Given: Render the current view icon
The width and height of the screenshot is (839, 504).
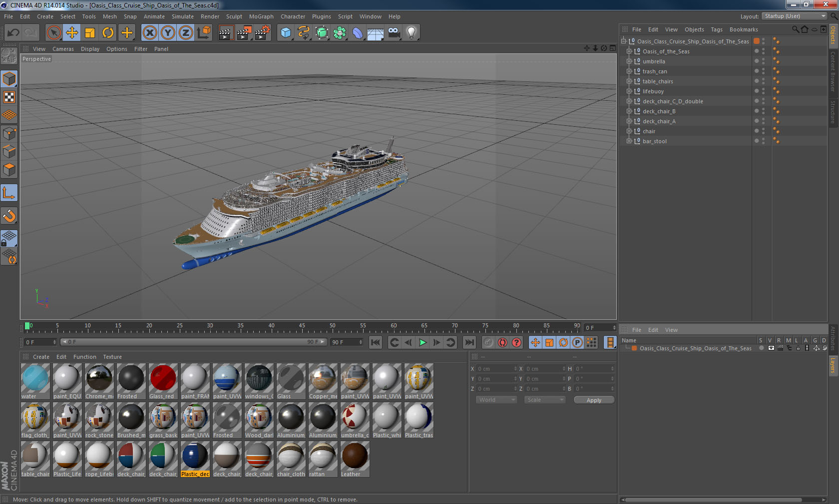Looking at the screenshot, I should tap(226, 33).
